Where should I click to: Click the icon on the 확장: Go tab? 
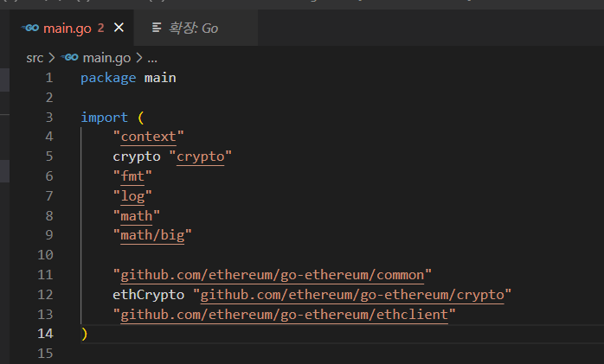click(157, 29)
